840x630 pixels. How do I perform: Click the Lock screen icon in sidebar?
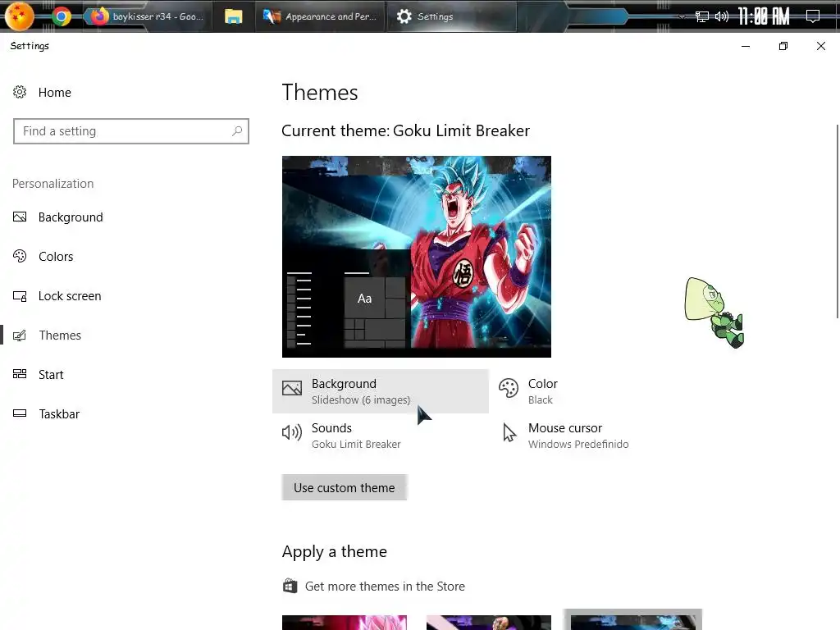20,295
